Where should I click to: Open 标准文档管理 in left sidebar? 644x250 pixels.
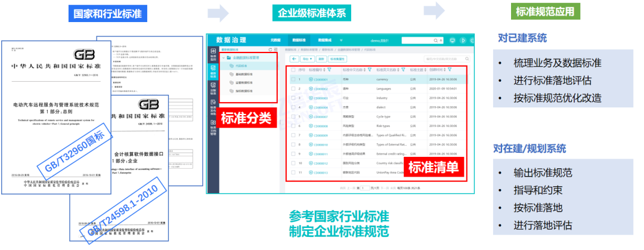(x=213, y=128)
